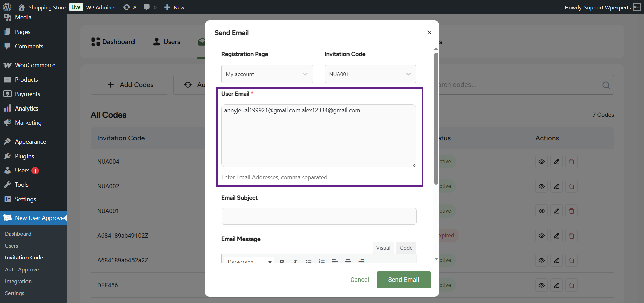Viewport: 644px width, 303px height.
Task: Close the Send Email dialog
Action: pos(429,32)
